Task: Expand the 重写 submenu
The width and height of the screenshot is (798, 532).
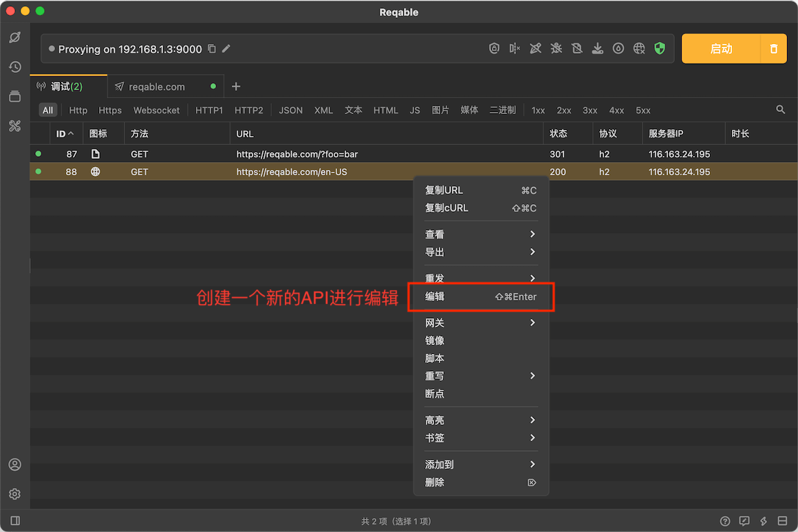Action: (x=481, y=376)
